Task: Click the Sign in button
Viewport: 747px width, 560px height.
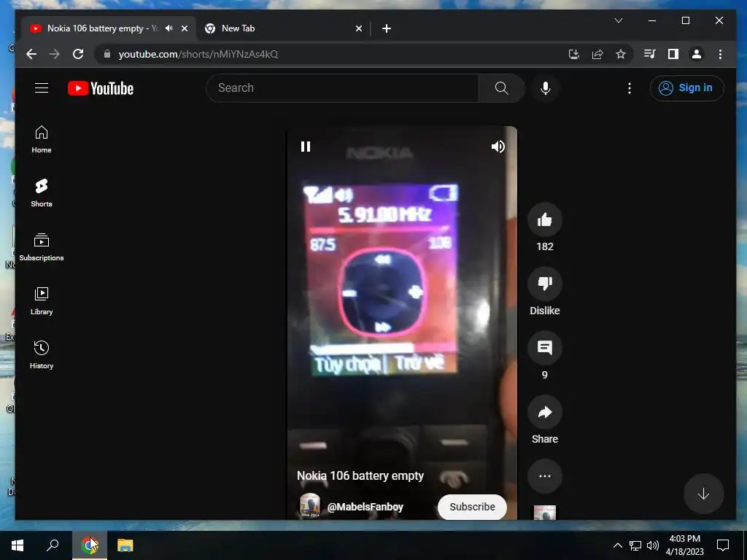Action: (x=686, y=88)
